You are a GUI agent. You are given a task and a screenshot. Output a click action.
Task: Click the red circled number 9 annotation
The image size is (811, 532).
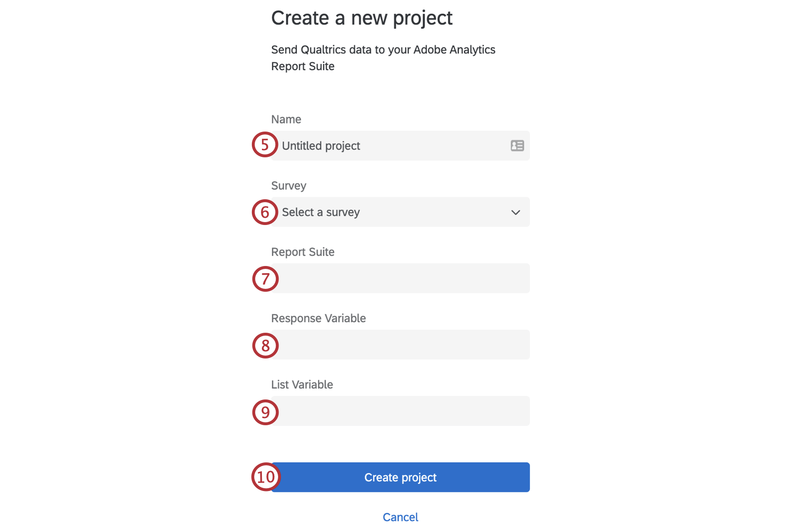pos(265,412)
